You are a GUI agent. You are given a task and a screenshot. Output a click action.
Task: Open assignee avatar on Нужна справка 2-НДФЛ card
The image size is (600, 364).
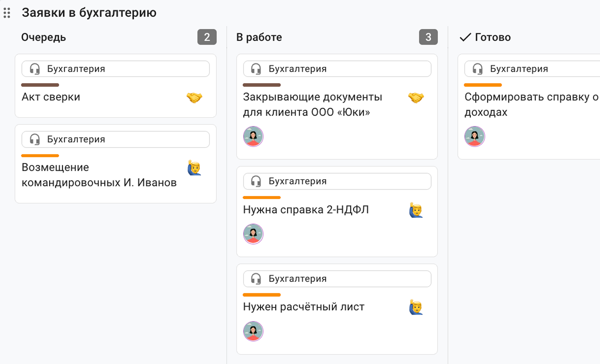[x=253, y=234]
